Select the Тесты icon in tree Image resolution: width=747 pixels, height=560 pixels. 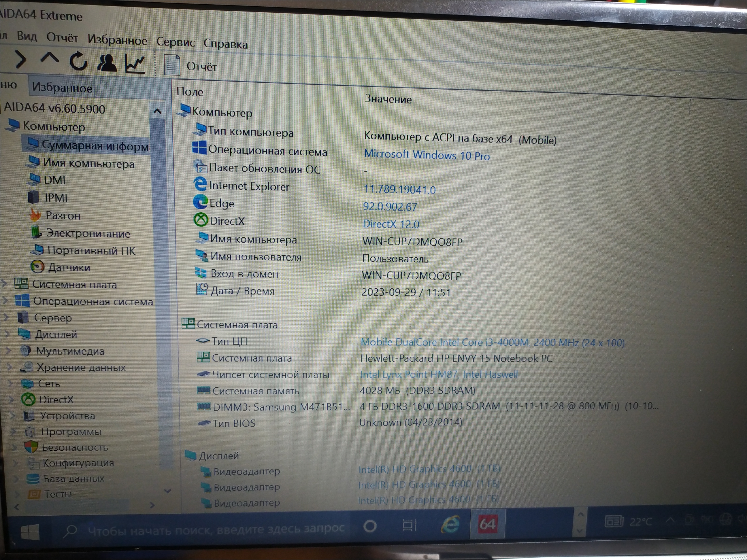34,495
